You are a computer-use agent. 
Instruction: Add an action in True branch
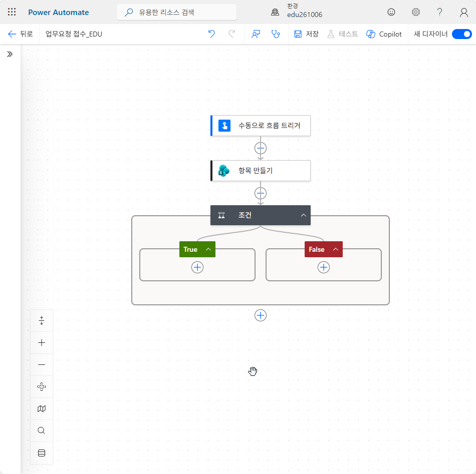[x=197, y=267]
